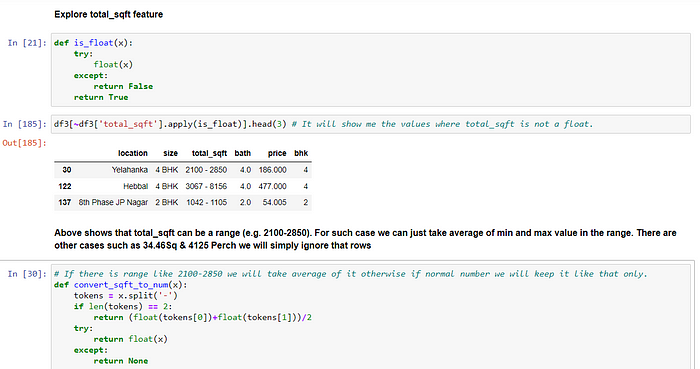Click the In [21] prompt label
This screenshot has width=700, height=369.
27,43
